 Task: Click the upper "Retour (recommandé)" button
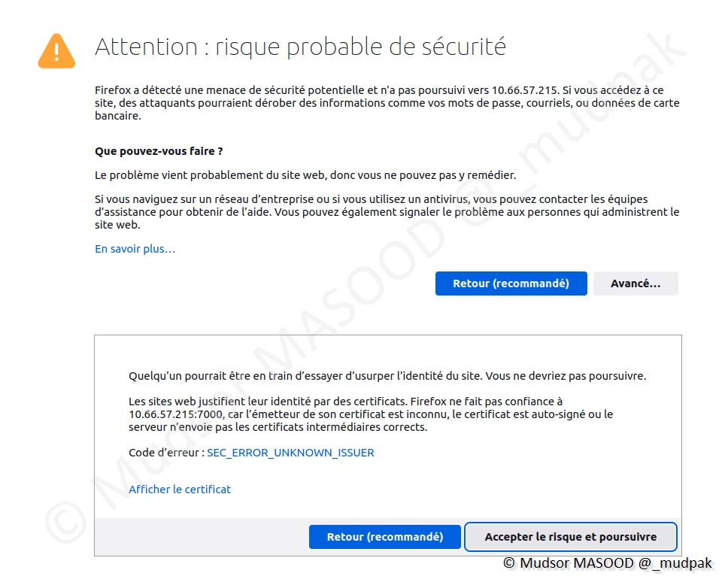coord(511,283)
